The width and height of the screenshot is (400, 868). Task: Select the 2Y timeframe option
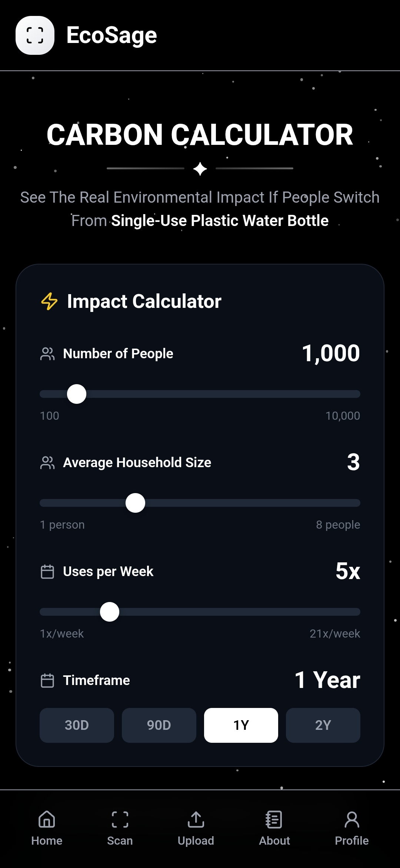323,725
